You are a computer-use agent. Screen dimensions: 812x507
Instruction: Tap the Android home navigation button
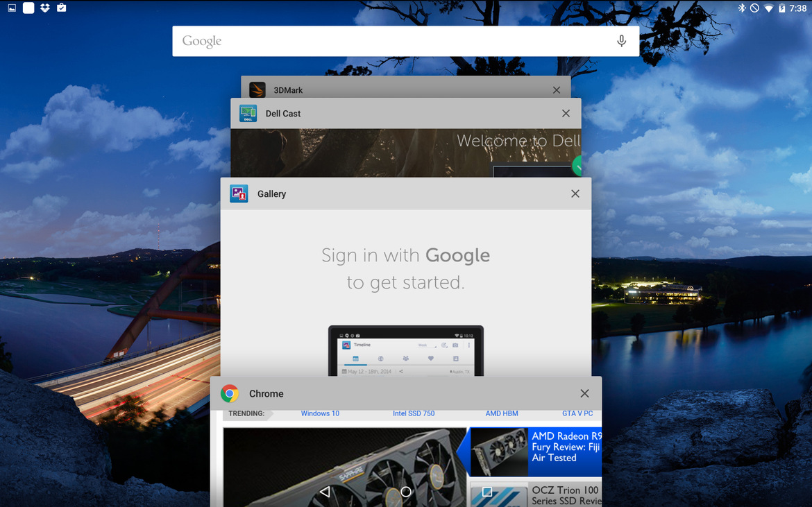tap(406, 492)
